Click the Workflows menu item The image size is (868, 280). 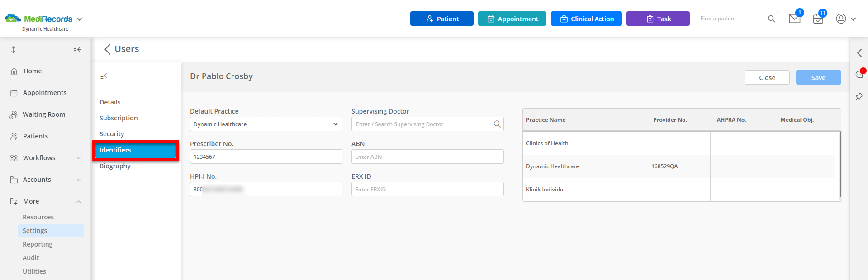tap(39, 158)
